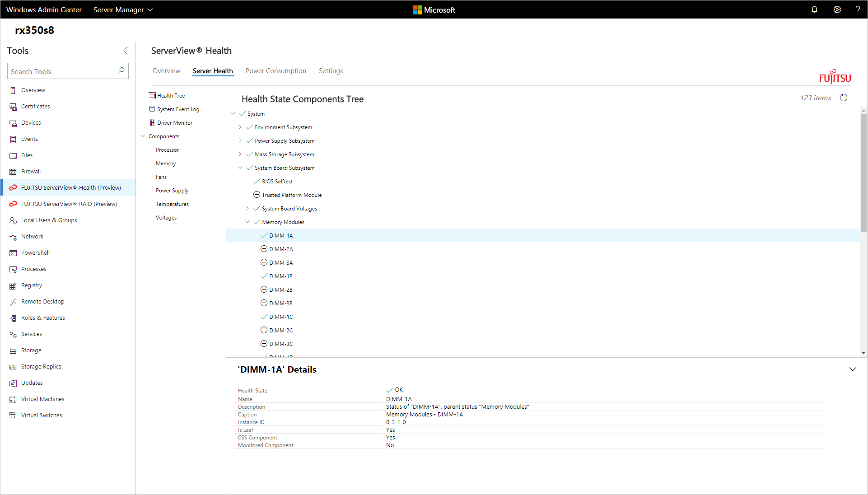Toggle Trusted Platform Module status visibility
The image size is (868, 495).
(257, 195)
